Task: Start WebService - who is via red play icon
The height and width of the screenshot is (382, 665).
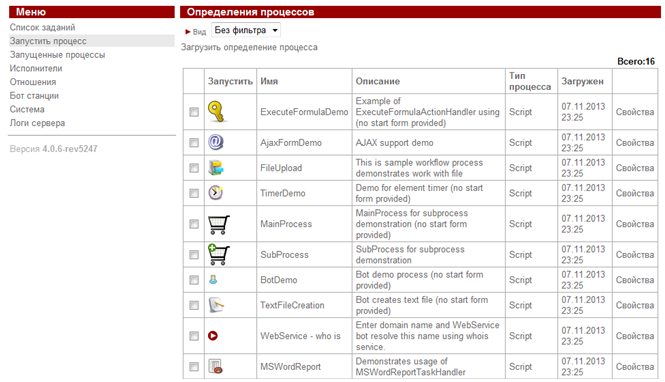Action: coord(213,336)
